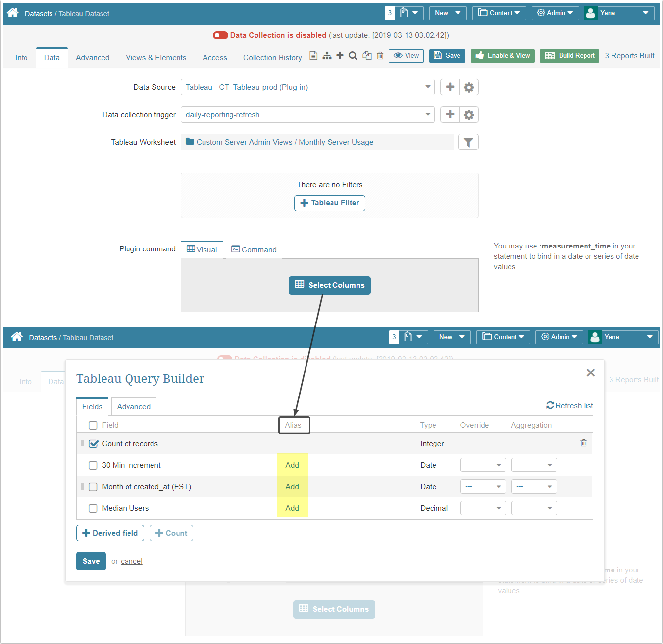Open Data Source settings gear icon
The width and height of the screenshot is (663, 644).
pyautogui.click(x=469, y=87)
